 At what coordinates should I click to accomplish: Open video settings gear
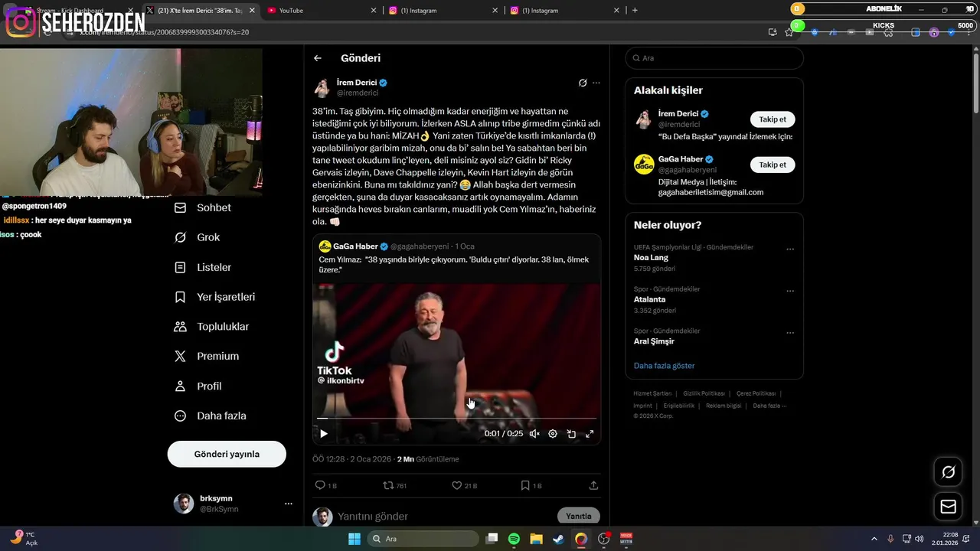[553, 434]
